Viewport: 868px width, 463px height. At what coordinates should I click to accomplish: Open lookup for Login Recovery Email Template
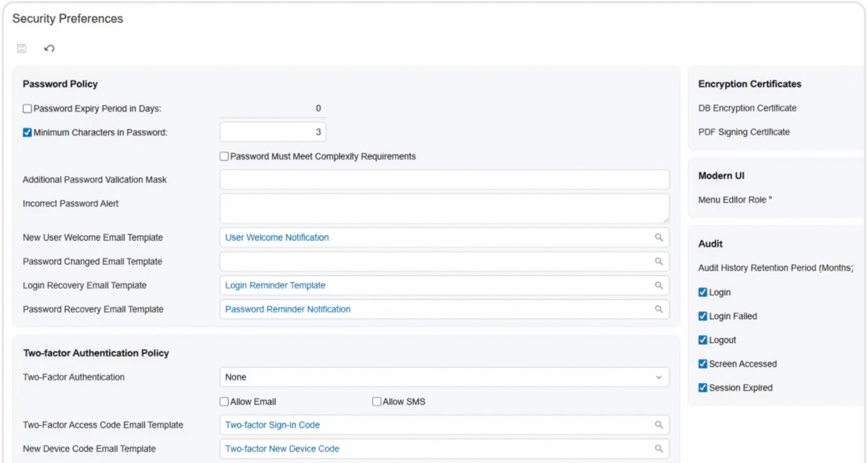tap(659, 285)
